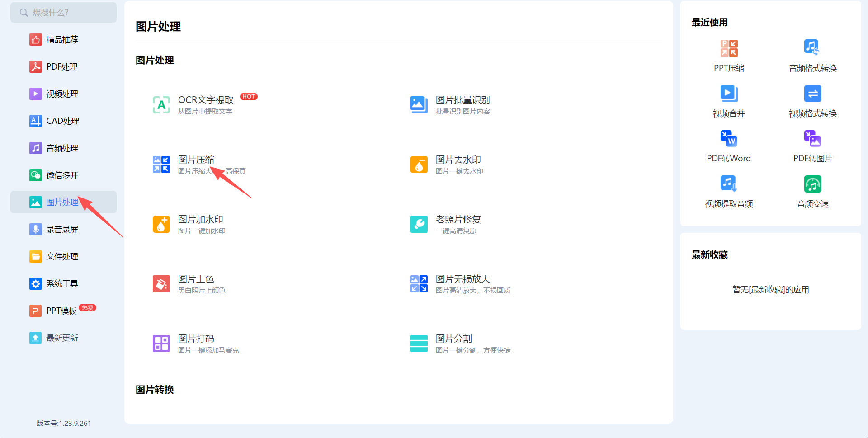
Task: Open the 图片压缩 tool icon
Action: [x=161, y=165]
